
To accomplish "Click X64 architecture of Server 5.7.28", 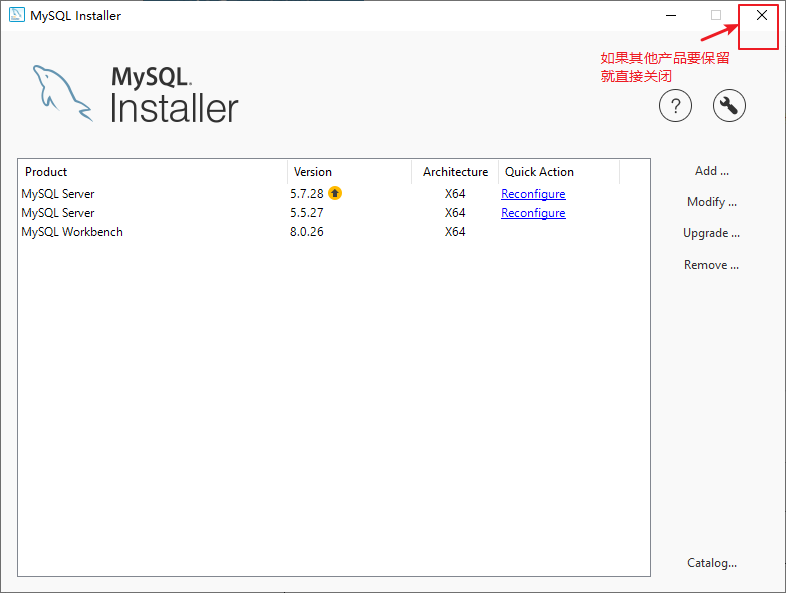I will (455, 194).
